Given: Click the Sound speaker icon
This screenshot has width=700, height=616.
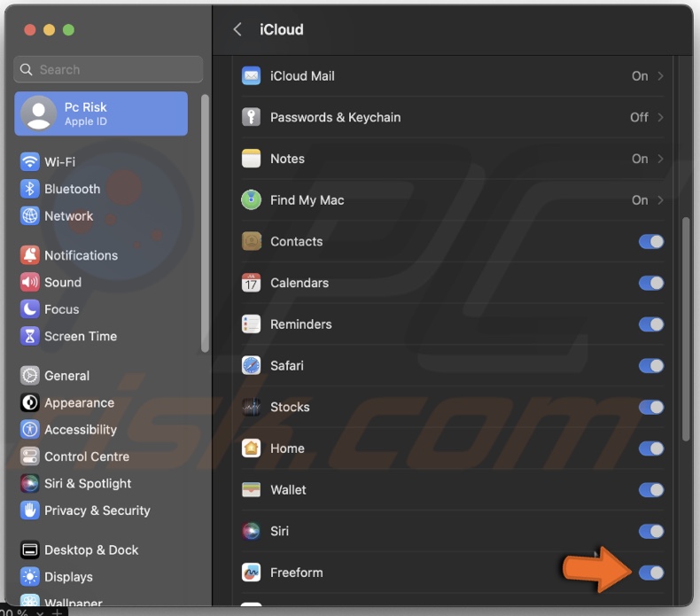Looking at the screenshot, I should 30,282.
